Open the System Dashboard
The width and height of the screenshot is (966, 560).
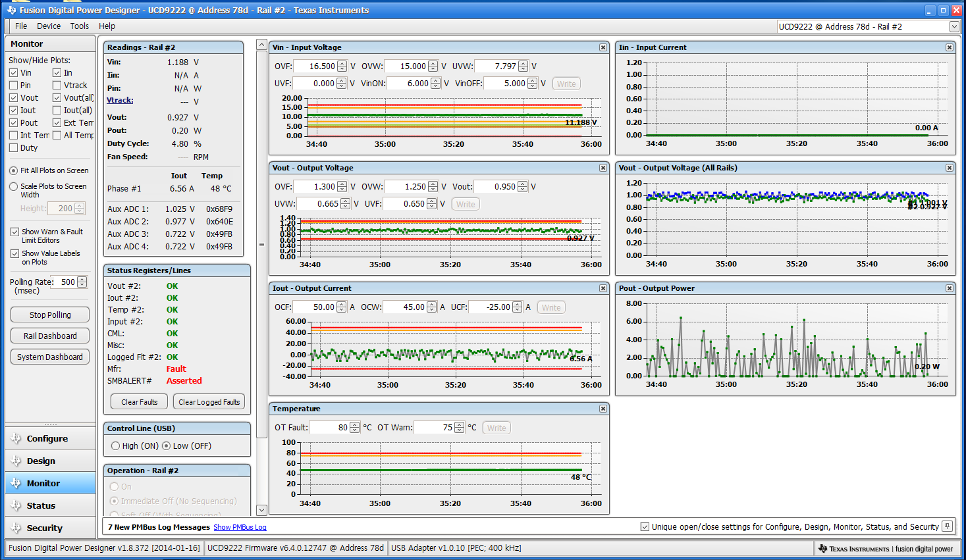click(50, 357)
